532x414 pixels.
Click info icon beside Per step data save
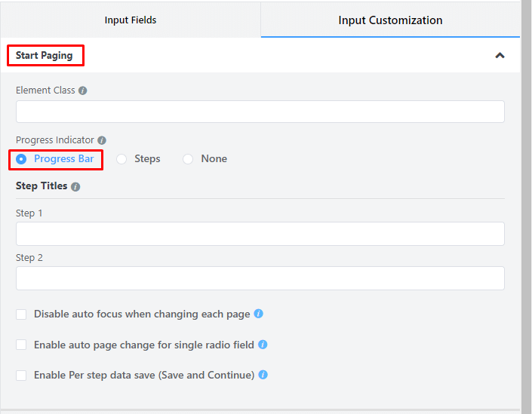click(x=263, y=375)
